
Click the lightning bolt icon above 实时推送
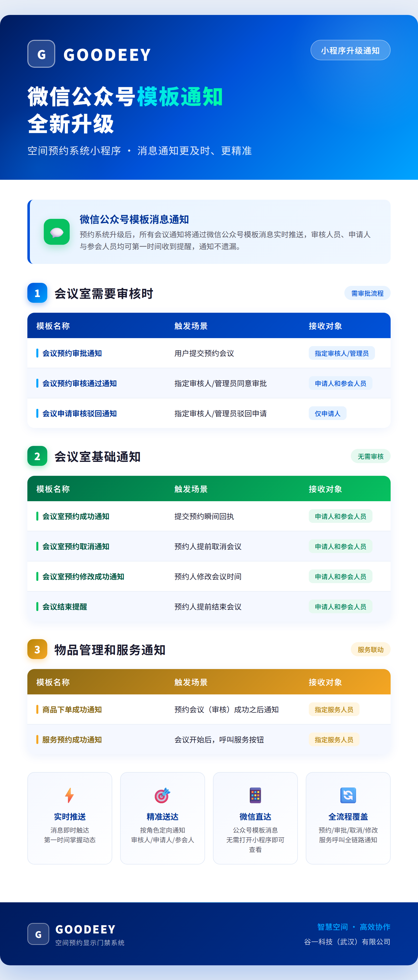coord(69,795)
